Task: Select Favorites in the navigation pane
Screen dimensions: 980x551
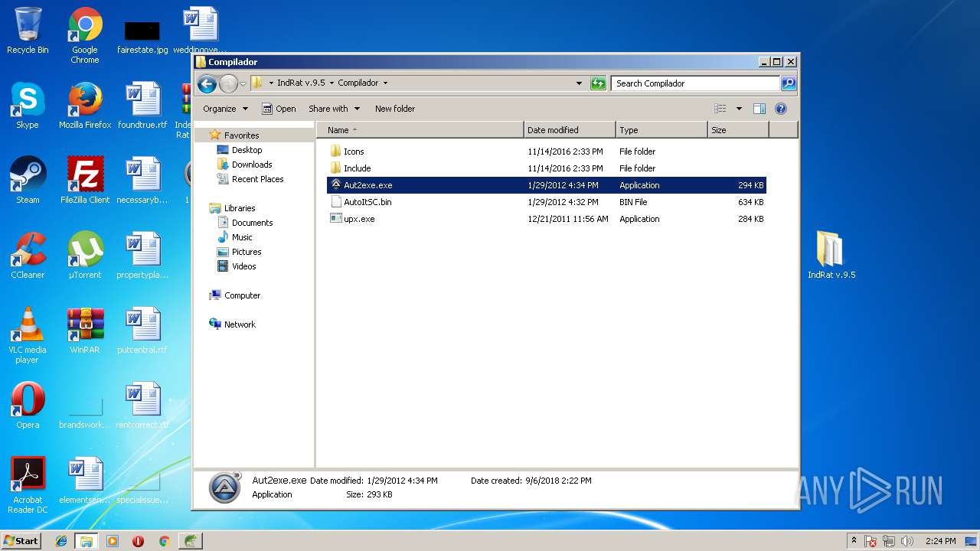Action: (241, 135)
